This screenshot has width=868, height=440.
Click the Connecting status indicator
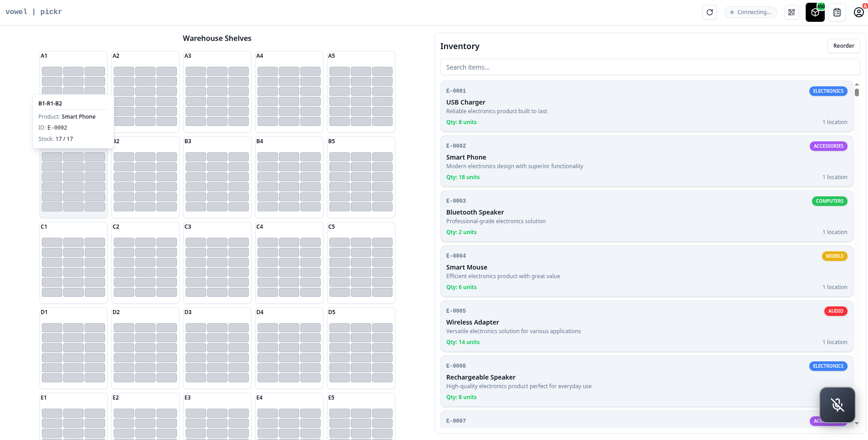pyautogui.click(x=750, y=12)
